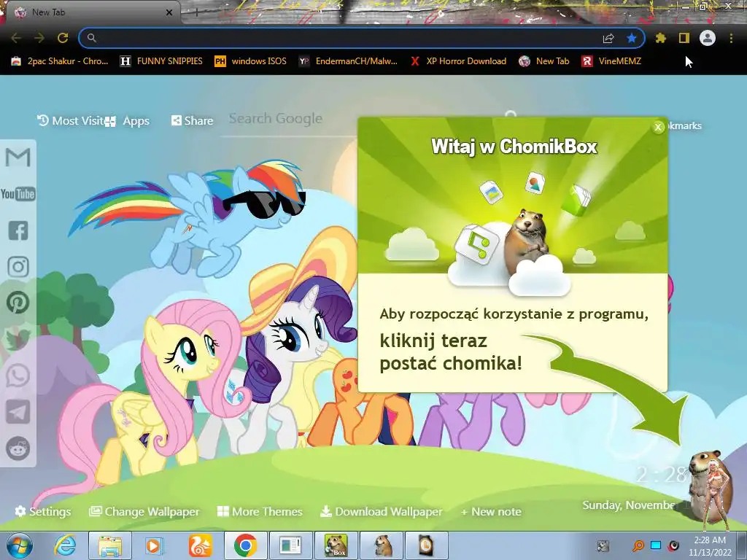Viewport: 747px width, 560px height.
Task: Open the hamster taskbar item next to ChomikBox
Action: [x=382, y=545]
